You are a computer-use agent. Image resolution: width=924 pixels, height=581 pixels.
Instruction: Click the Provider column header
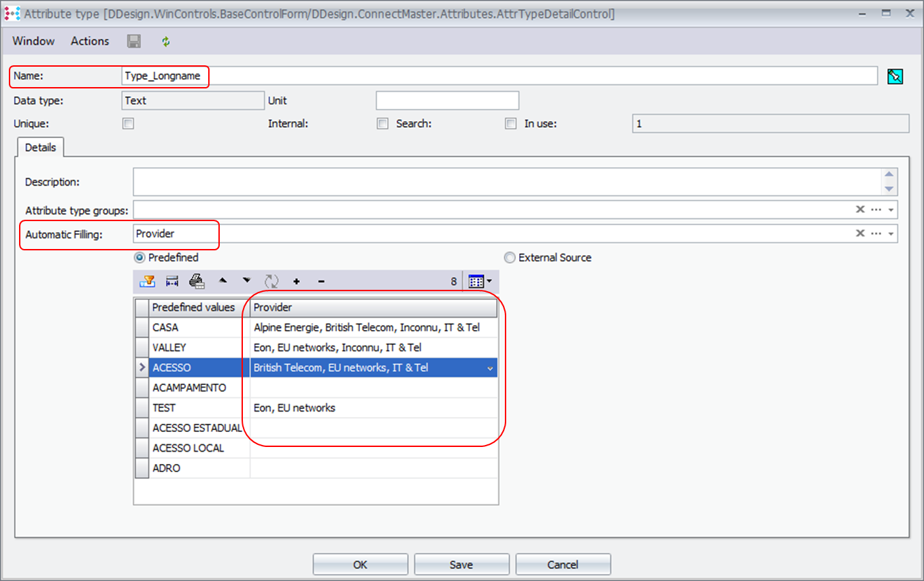click(374, 308)
